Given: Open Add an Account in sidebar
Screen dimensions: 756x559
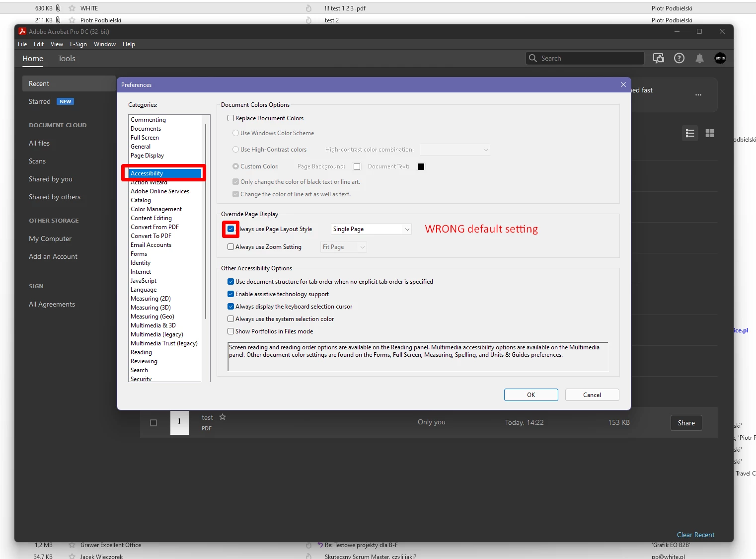Looking at the screenshot, I should 53,256.
